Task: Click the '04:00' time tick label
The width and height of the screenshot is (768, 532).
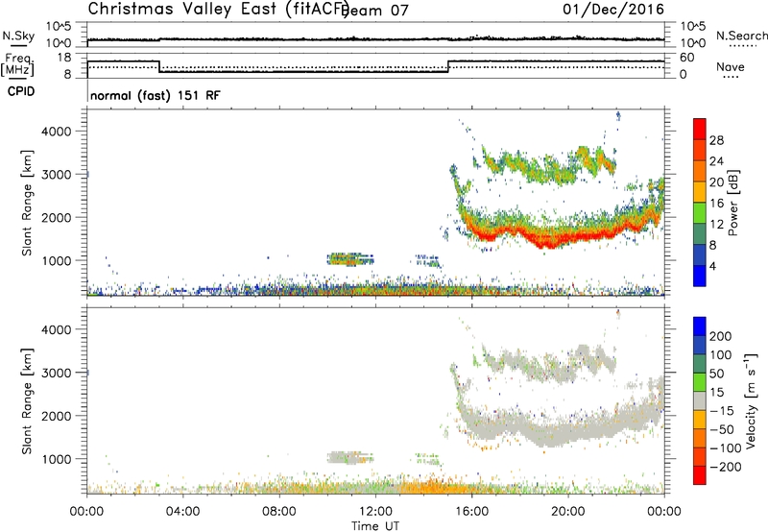Action: [x=183, y=512]
